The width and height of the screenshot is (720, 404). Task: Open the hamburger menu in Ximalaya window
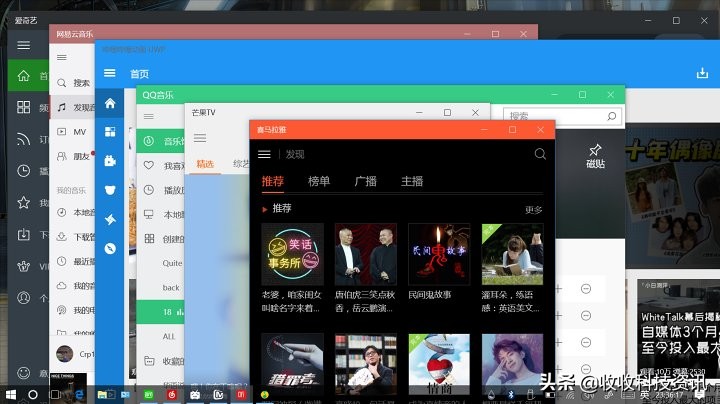pos(264,154)
